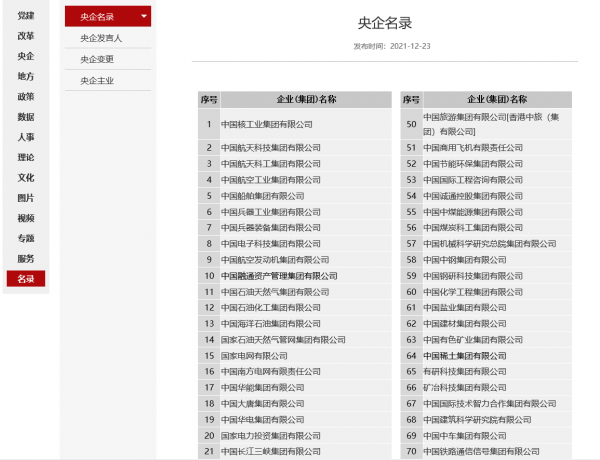Go to 文化 in the sidebar

pos(26,178)
